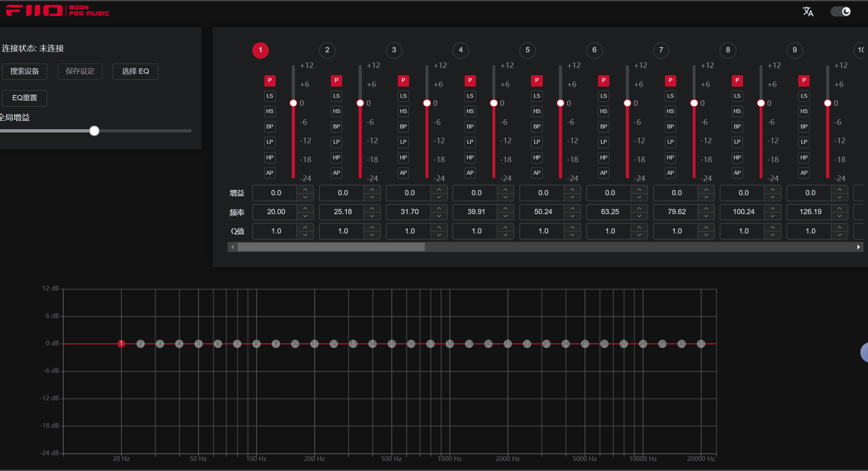
Task: Click node 2 on the EQ graph
Action: [x=140, y=343]
